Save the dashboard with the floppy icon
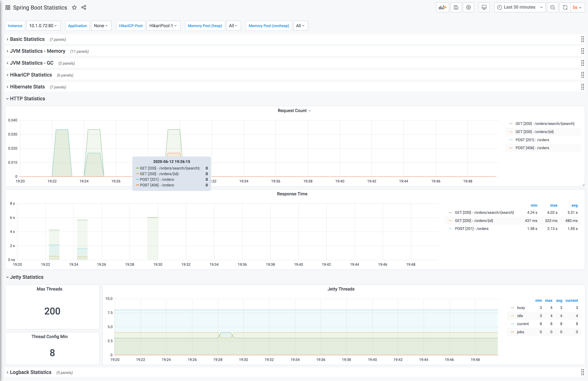 [456, 8]
